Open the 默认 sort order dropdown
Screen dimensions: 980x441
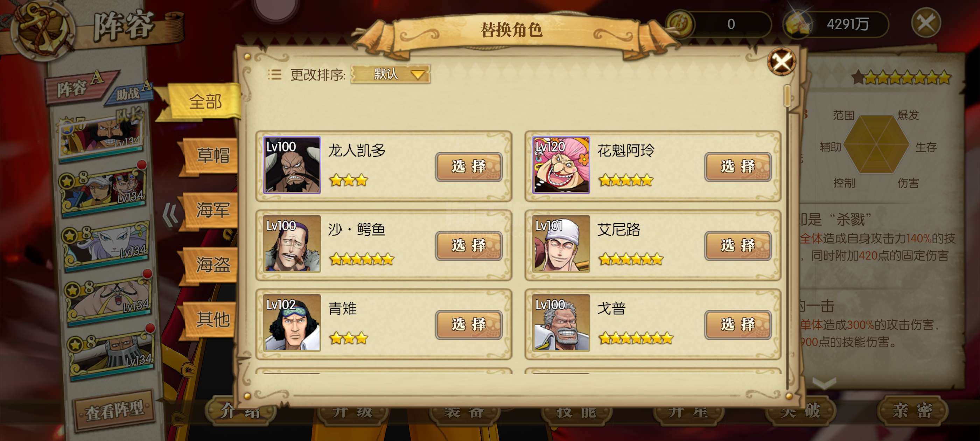pyautogui.click(x=391, y=74)
